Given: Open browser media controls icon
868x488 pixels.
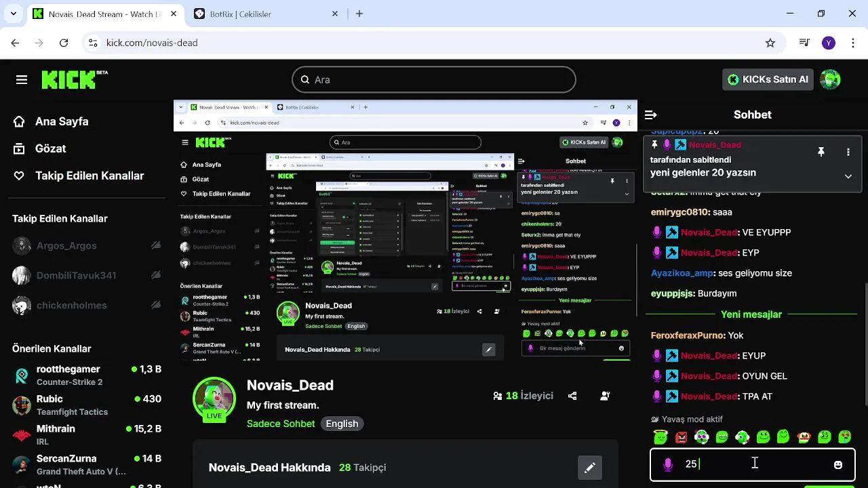Looking at the screenshot, I should coord(805,43).
